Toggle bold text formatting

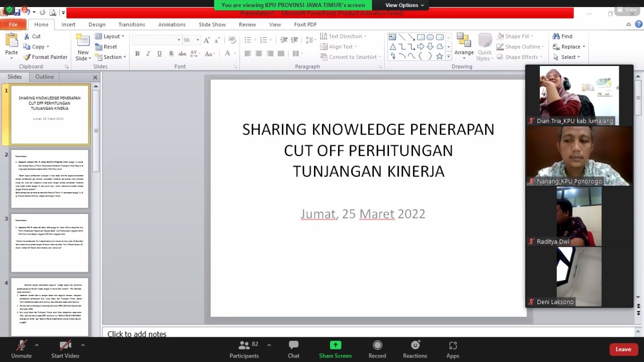pos(137,53)
